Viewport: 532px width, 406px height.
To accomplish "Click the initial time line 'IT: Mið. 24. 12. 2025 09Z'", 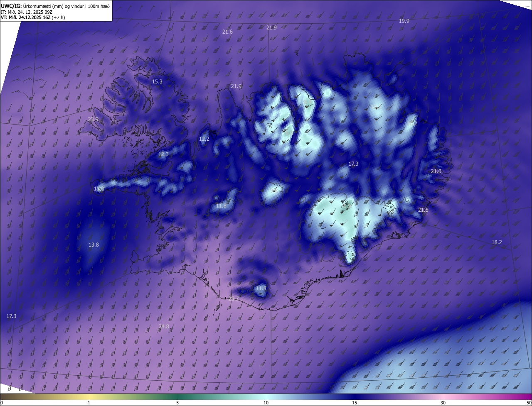I will pos(27,12).
